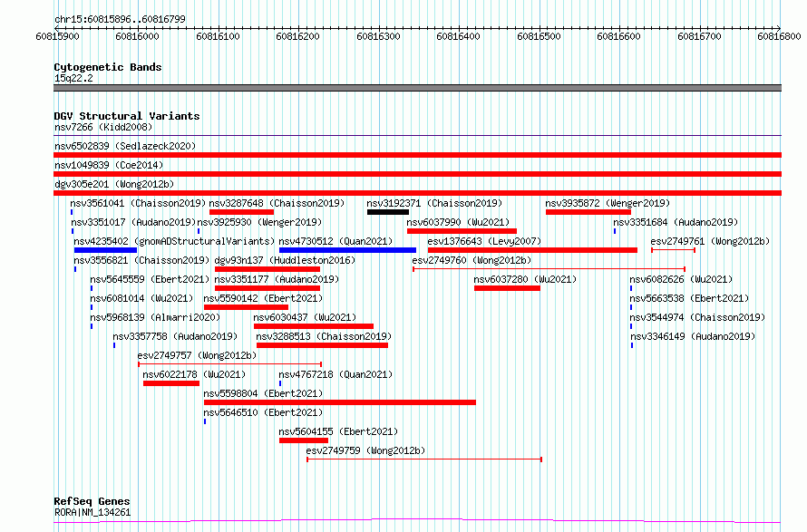Select nsv3925930 (Wenger2019) label
Screen dimensions: 807x532
(x=259, y=222)
